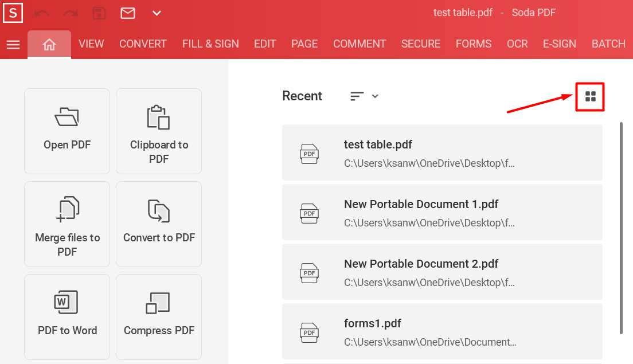Click the sort lines icon beside Recent
The width and height of the screenshot is (633, 364).
tap(357, 96)
